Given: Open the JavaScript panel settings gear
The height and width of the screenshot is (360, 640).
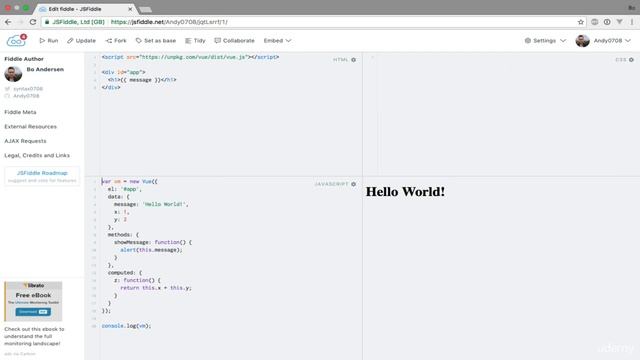Looking at the screenshot, I should (353, 184).
